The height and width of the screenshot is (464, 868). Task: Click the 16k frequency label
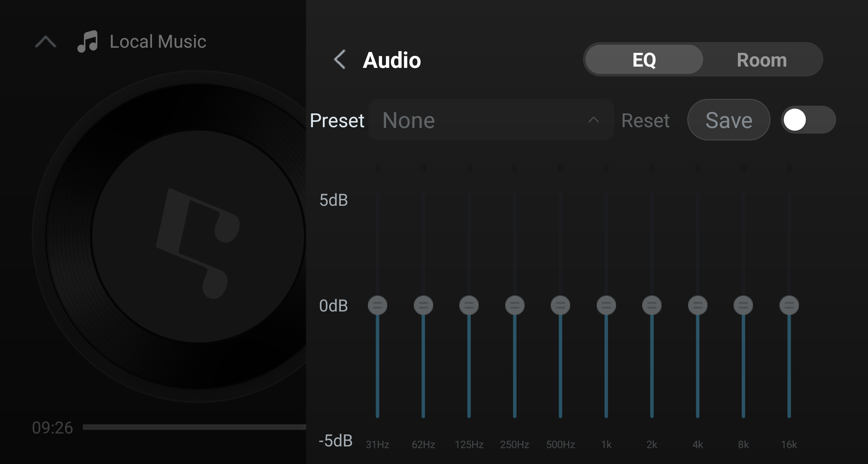tap(789, 445)
